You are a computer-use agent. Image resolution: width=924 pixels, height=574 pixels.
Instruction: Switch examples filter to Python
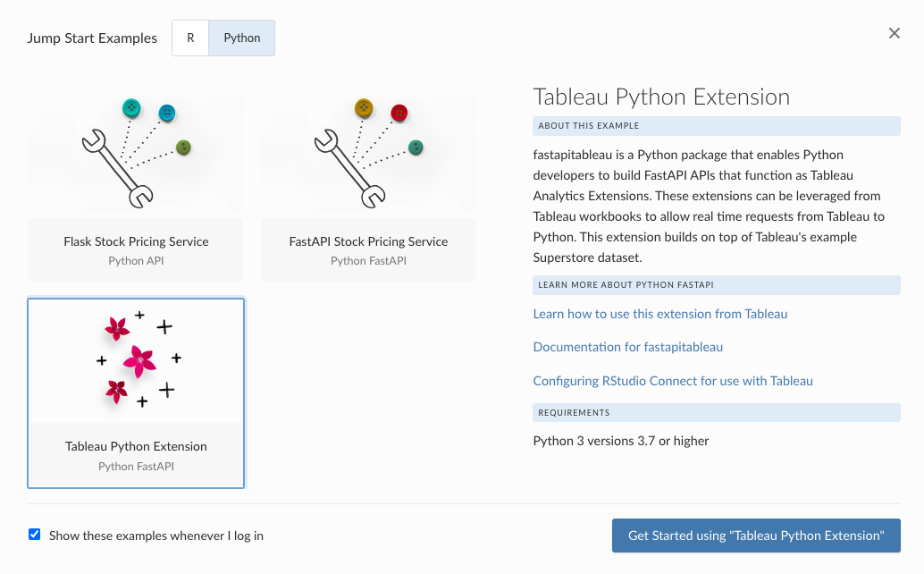[x=240, y=38]
